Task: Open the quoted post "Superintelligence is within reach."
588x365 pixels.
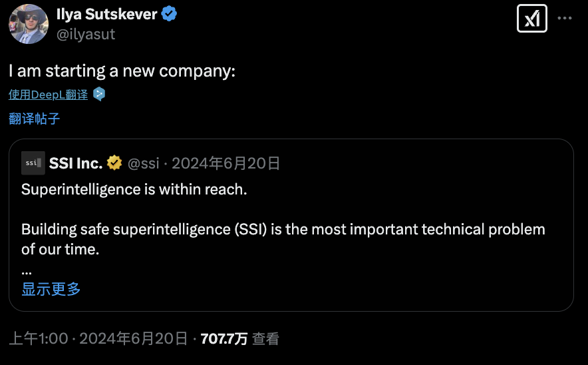Action: [x=134, y=190]
